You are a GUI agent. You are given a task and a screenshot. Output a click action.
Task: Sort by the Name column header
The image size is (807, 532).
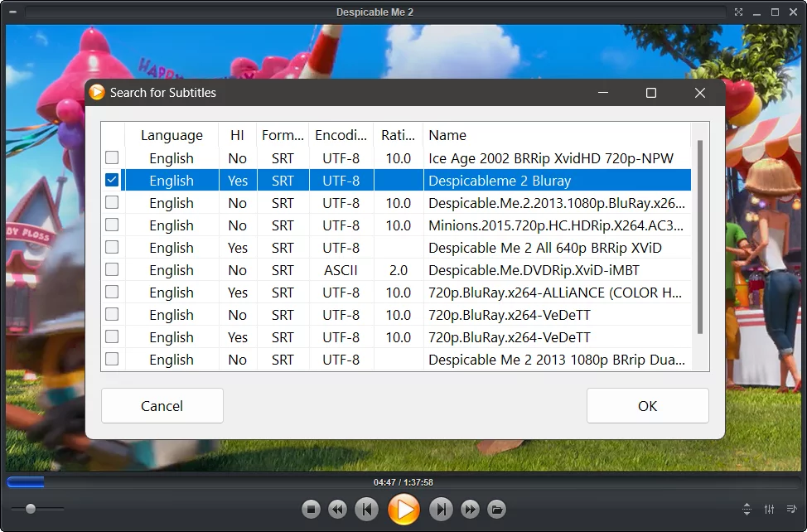(557, 135)
